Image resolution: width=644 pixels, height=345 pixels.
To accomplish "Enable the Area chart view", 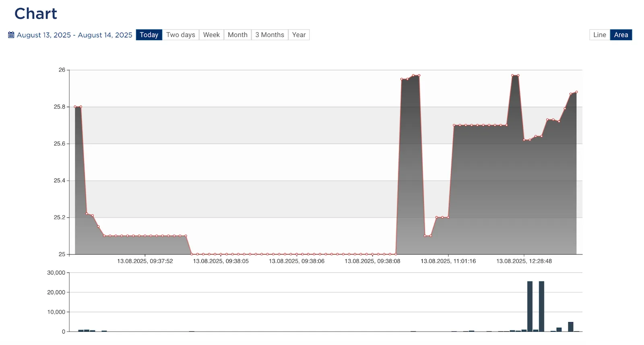I will 621,35.
